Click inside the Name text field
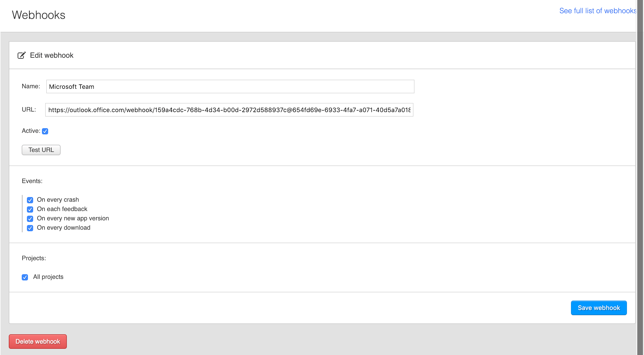Viewport: 644px width, 355px height. pos(230,86)
